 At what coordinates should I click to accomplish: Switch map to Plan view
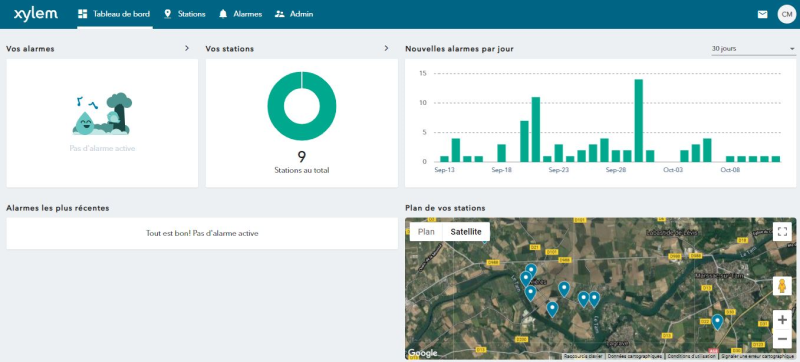[x=426, y=231]
